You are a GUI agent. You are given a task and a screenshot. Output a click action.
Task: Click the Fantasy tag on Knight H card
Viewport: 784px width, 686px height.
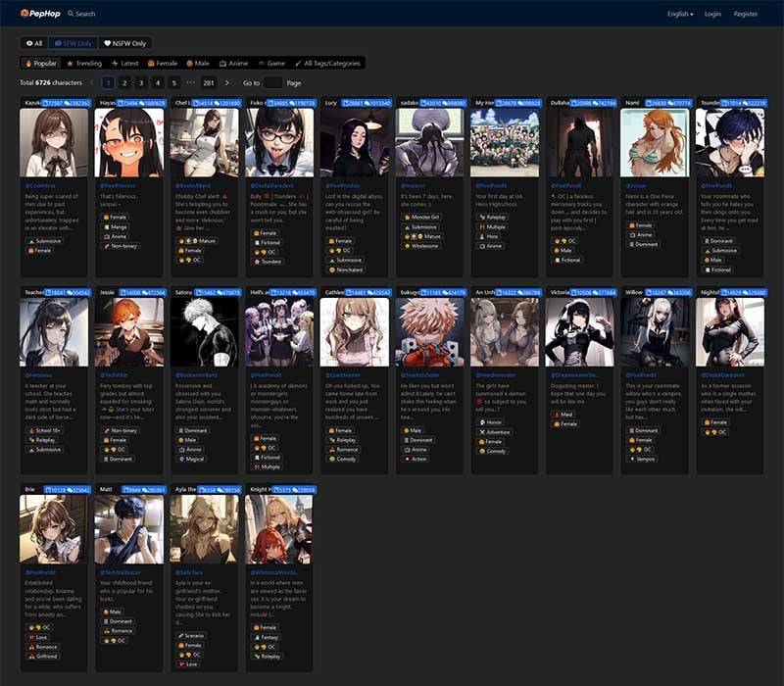[x=267, y=638]
